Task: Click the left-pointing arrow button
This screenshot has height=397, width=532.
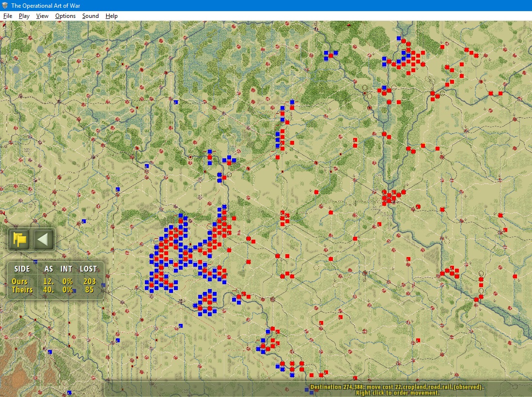Action: pyautogui.click(x=43, y=239)
